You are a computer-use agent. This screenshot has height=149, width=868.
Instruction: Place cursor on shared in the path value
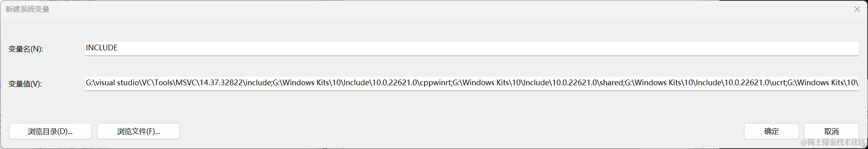[611, 83]
